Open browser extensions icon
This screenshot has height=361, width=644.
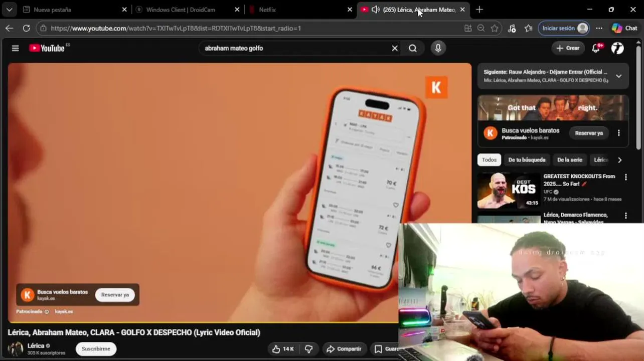pos(512,28)
